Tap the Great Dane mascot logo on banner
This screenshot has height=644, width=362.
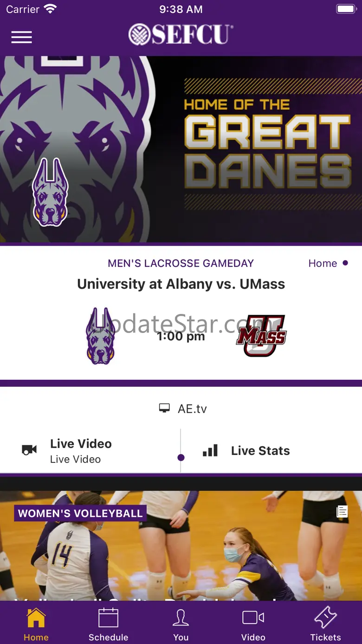(50, 192)
